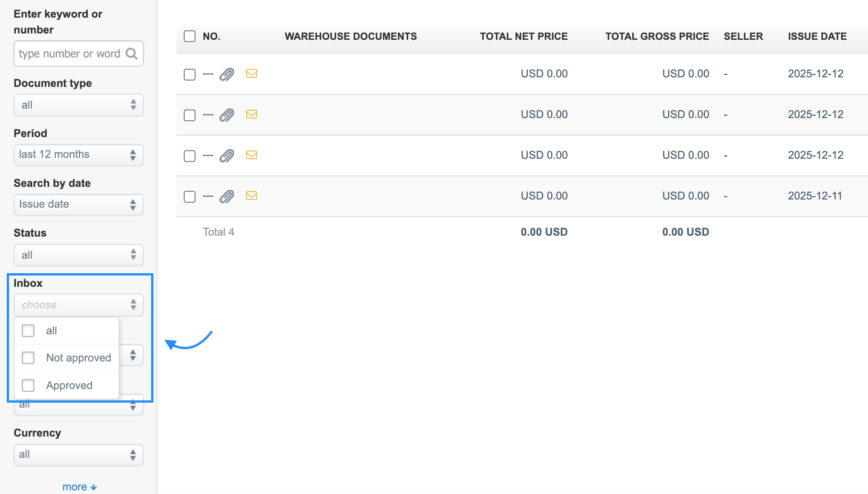Tick the 'Approved' inbox checkbox
This screenshot has width=868, height=494.
pyautogui.click(x=28, y=385)
